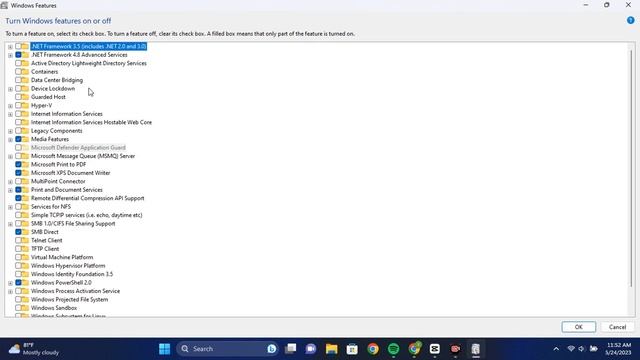Select Windows Identity Foundation 3.5 row
Screen dimensions: 640x360
(72, 274)
